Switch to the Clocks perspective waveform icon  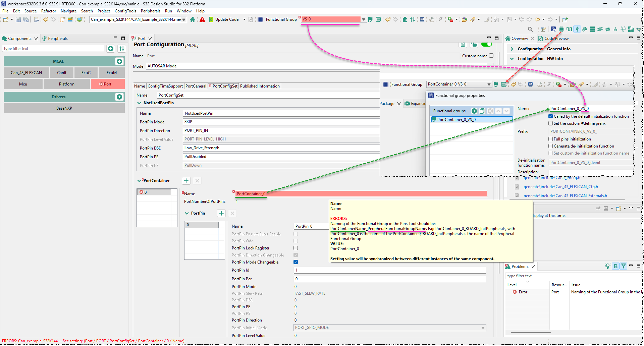pyautogui.click(x=569, y=29)
